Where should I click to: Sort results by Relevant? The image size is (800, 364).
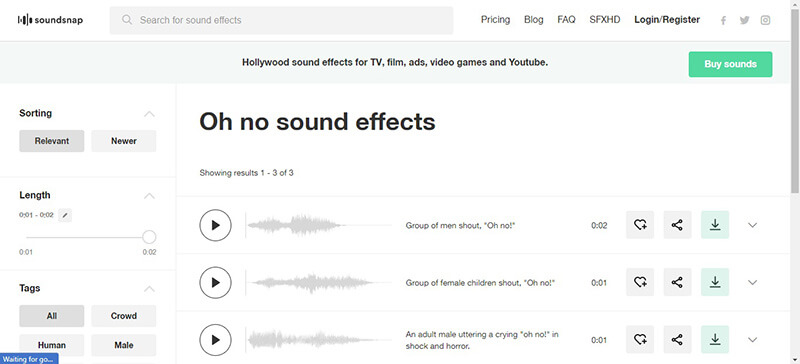52,141
